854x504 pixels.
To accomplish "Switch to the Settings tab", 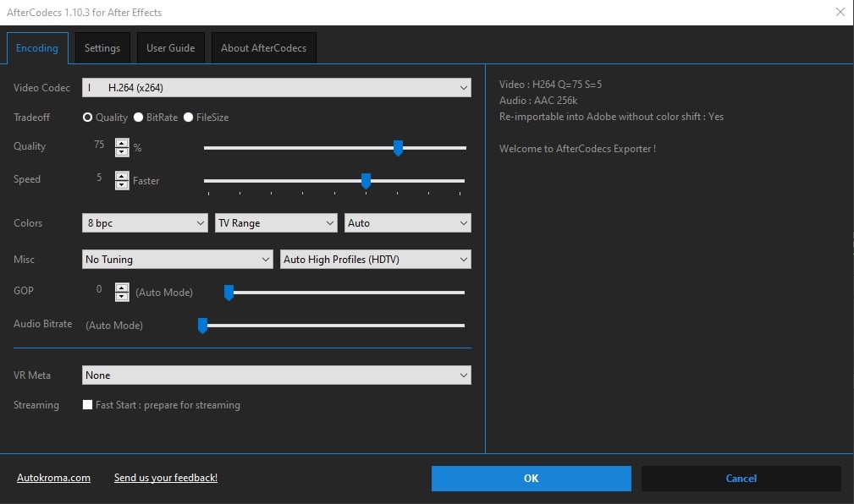I will click(102, 48).
